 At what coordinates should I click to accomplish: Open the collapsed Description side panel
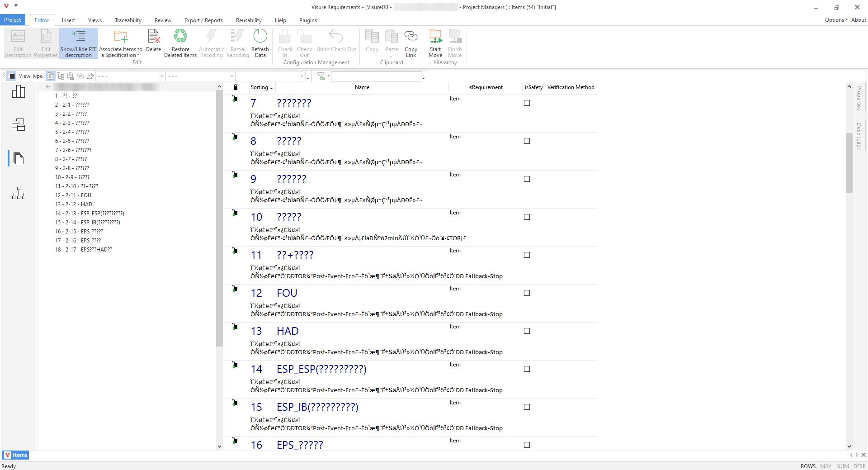coord(859,137)
